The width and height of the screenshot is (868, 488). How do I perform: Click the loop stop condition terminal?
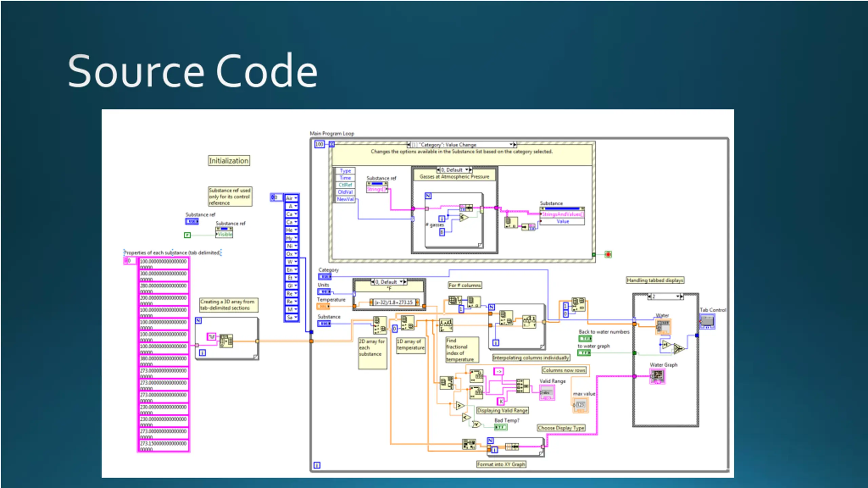coord(608,254)
